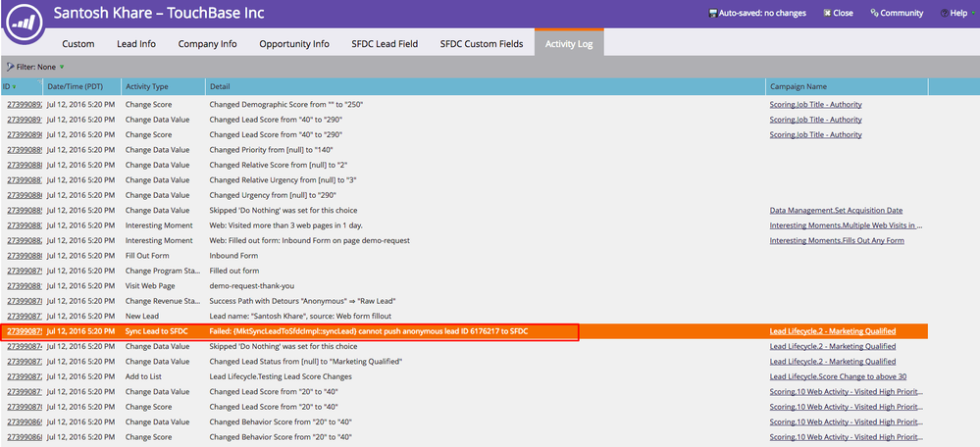Open the Interesting Moments.Fills Out Any Form link

coord(837,241)
